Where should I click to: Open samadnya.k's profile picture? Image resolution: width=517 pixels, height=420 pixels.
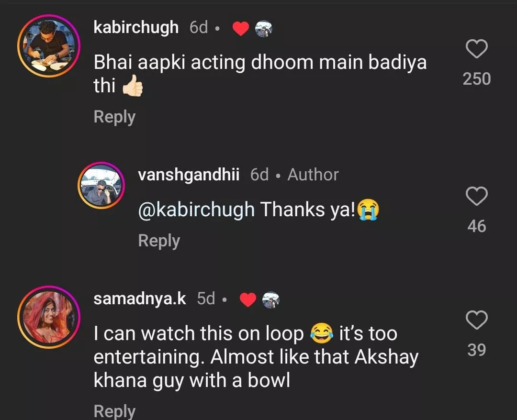(x=48, y=317)
